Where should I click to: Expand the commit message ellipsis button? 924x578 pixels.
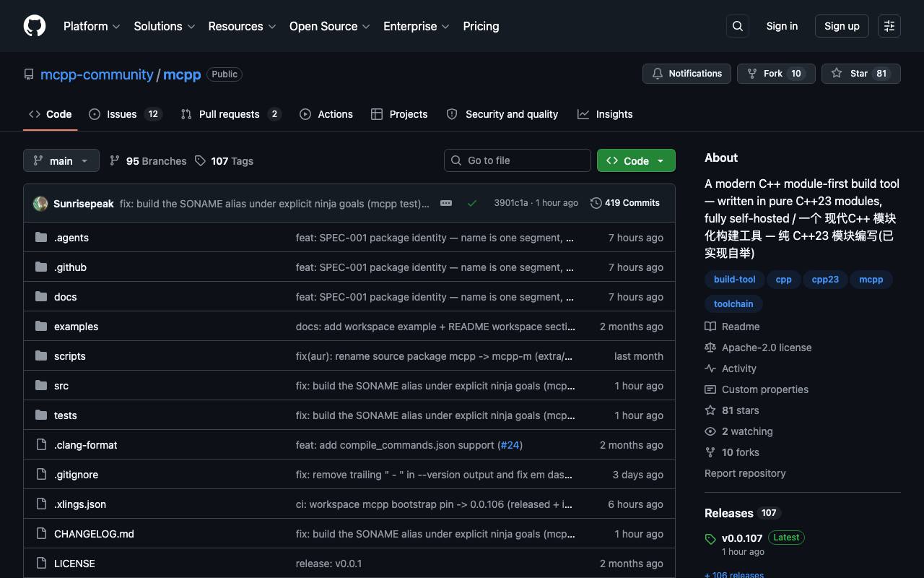click(446, 203)
